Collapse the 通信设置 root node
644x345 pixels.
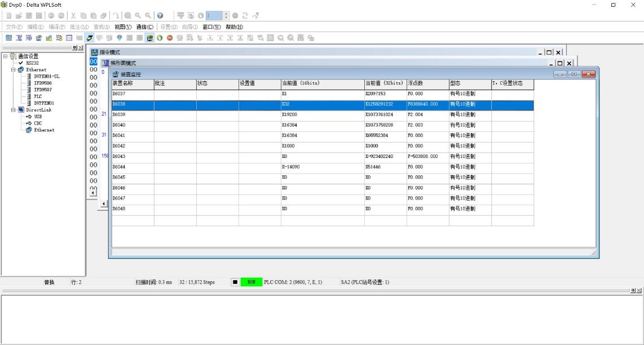[6, 56]
